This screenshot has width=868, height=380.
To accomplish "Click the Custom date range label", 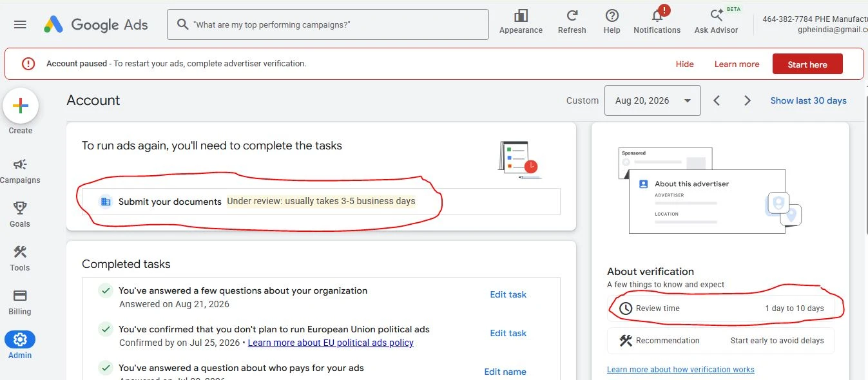I will click(583, 100).
